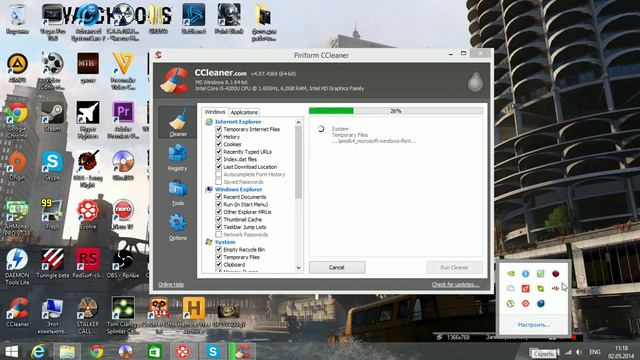The width and height of the screenshot is (640, 360).
Task: Uncheck the Cookies checkbox
Action: coord(219,144)
